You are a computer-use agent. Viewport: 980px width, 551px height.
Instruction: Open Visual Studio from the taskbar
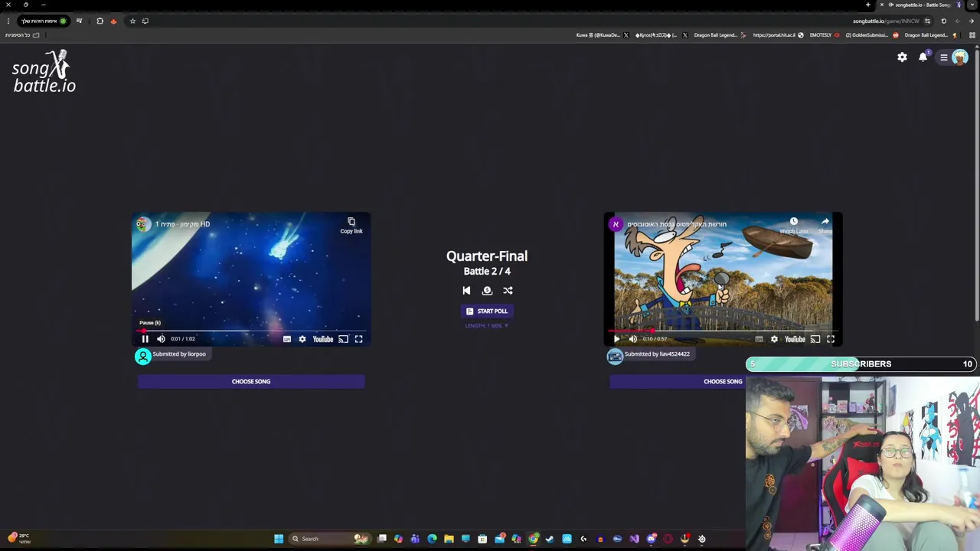pos(634,539)
